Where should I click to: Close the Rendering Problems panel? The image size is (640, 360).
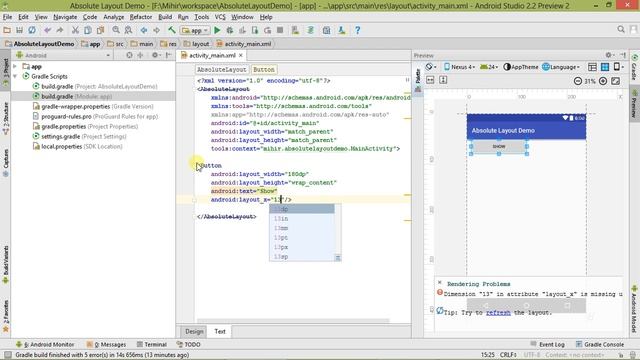tap(440, 282)
